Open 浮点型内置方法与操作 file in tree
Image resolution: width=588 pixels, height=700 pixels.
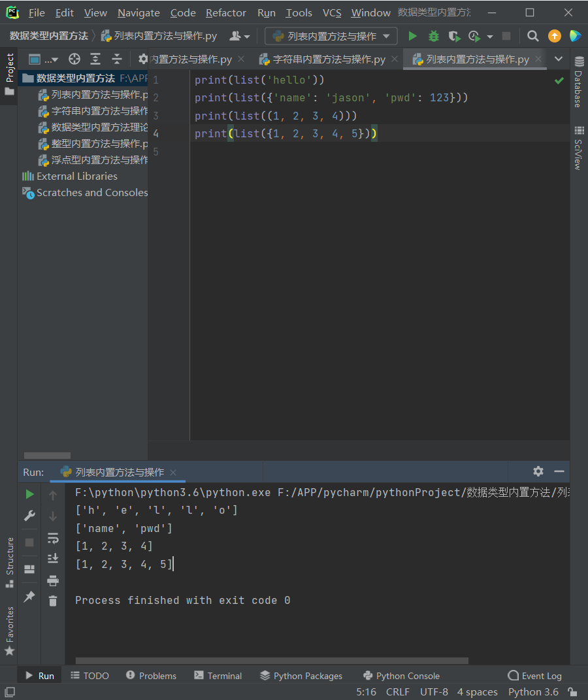pos(93,160)
